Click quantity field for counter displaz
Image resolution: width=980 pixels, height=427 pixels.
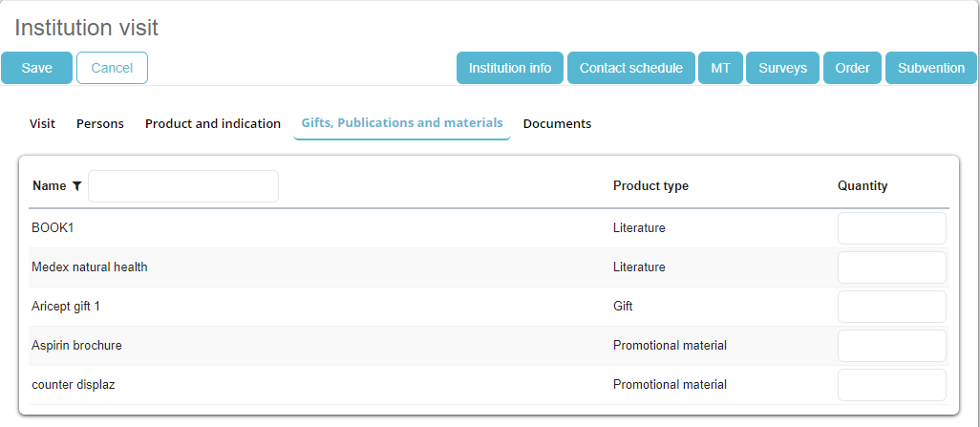point(891,385)
